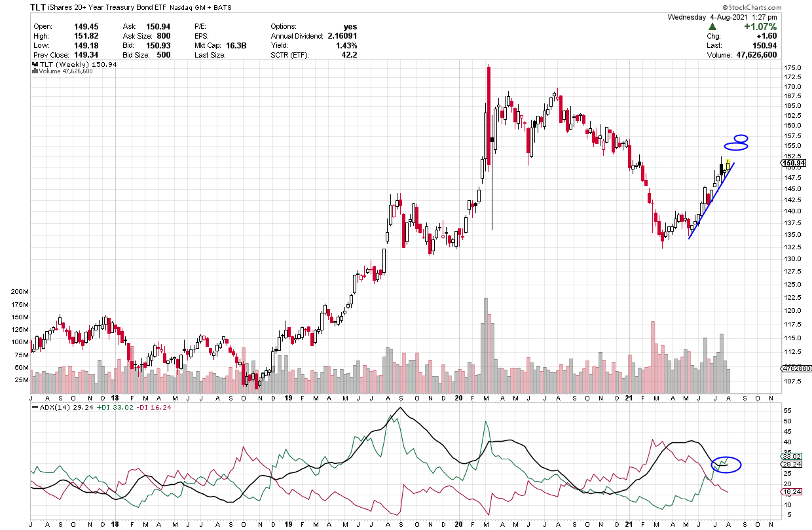
Task: Click the EPS label
Action: pyautogui.click(x=202, y=36)
